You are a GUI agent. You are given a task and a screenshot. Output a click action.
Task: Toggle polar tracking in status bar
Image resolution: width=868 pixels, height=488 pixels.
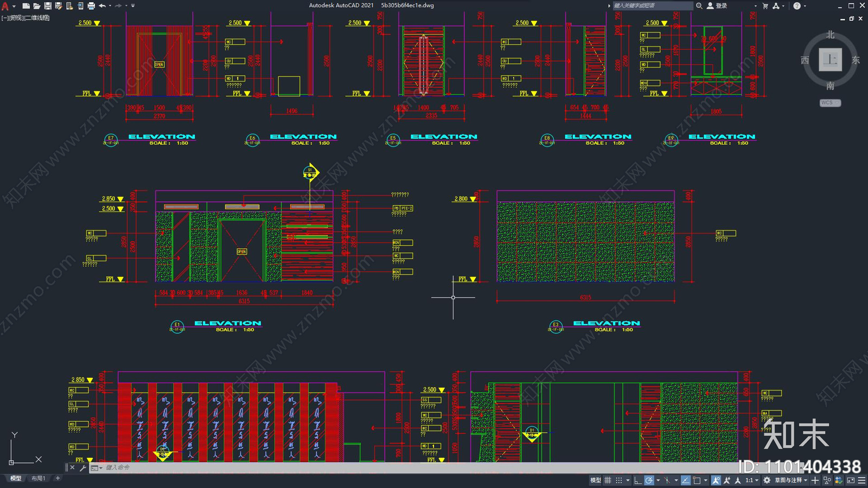[x=649, y=480]
